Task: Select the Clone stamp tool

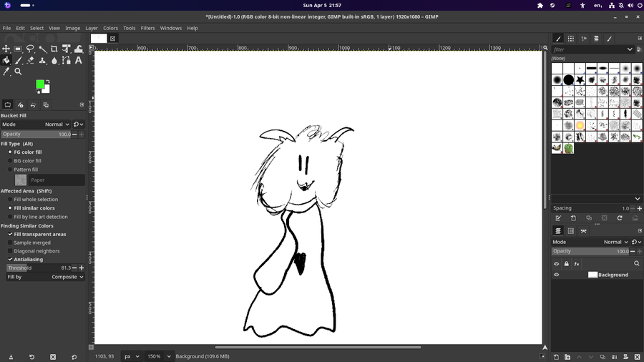Action: point(42,60)
